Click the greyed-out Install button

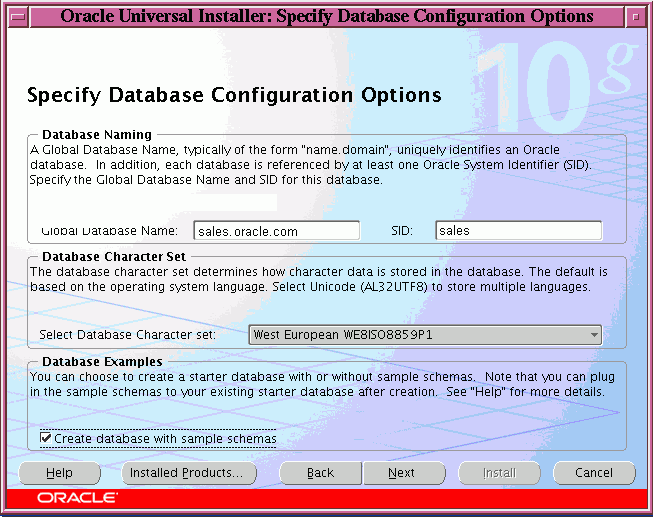(499, 473)
